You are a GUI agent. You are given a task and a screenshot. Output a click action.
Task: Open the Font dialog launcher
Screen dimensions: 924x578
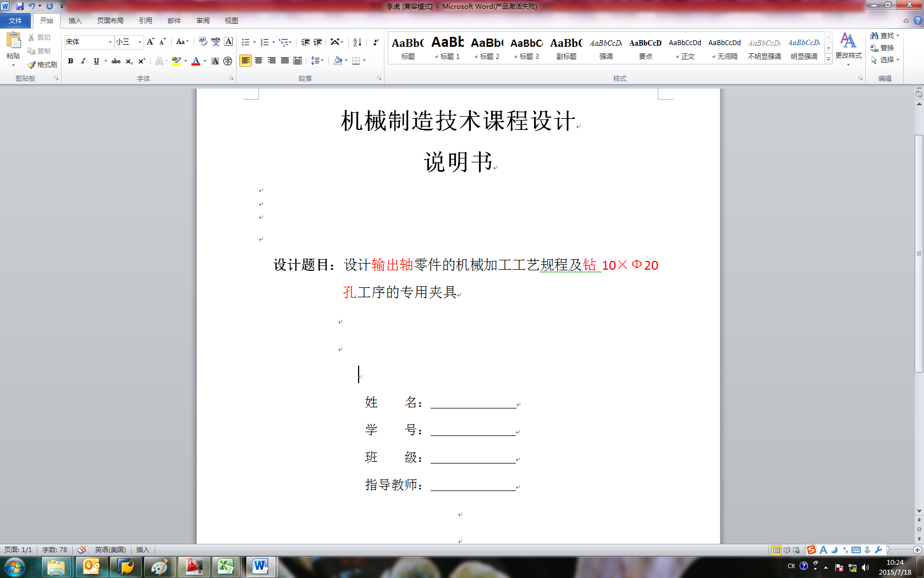[231, 78]
